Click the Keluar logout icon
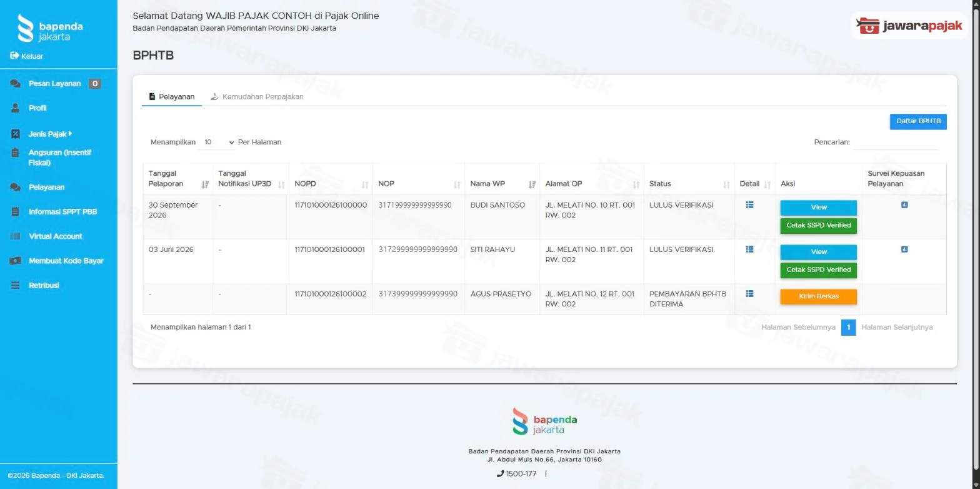980x489 pixels. click(15, 56)
